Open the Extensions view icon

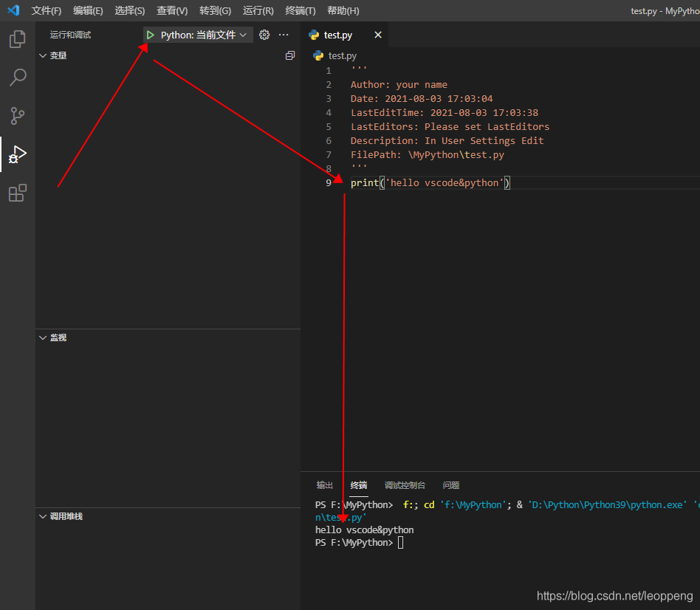click(x=18, y=193)
